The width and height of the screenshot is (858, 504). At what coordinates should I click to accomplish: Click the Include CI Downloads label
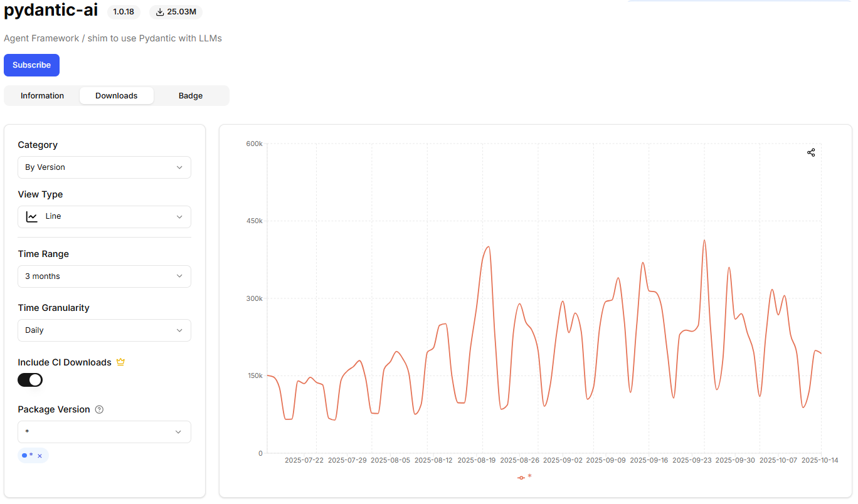[x=65, y=362]
